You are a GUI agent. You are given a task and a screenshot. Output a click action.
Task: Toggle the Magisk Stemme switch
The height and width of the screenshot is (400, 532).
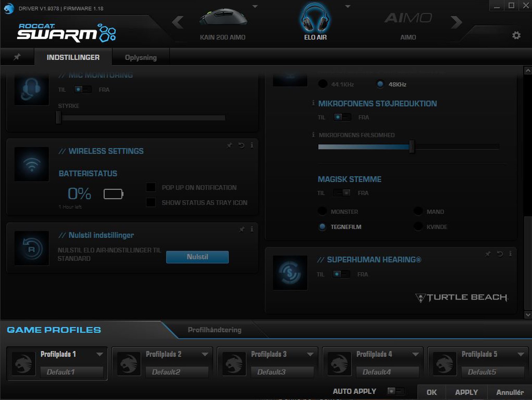pyautogui.click(x=341, y=193)
